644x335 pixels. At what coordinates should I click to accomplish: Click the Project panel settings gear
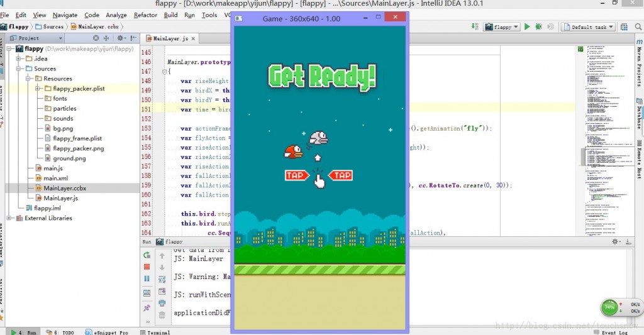[119, 38]
